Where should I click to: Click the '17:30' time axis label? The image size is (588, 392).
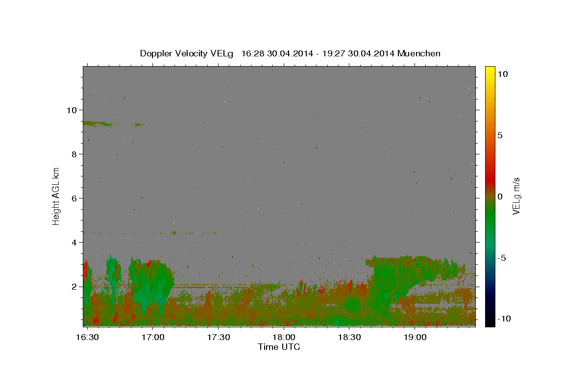click(x=219, y=338)
